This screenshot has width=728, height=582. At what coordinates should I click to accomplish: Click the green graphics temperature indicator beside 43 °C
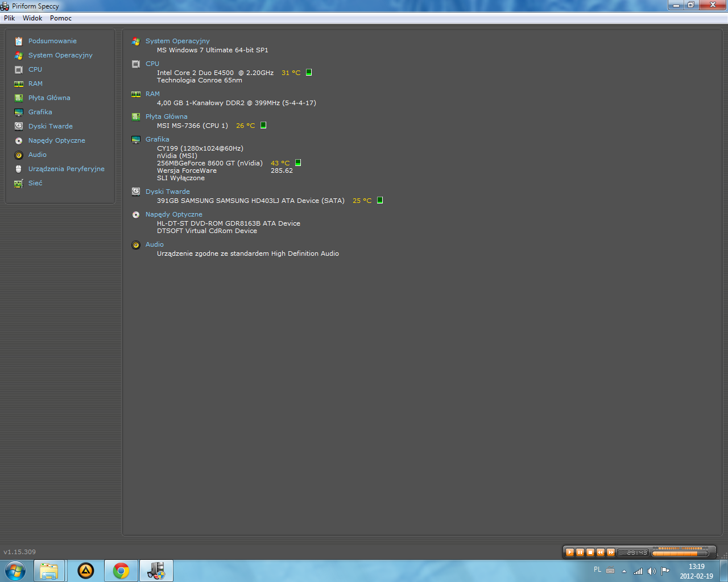click(x=298, y=163)
